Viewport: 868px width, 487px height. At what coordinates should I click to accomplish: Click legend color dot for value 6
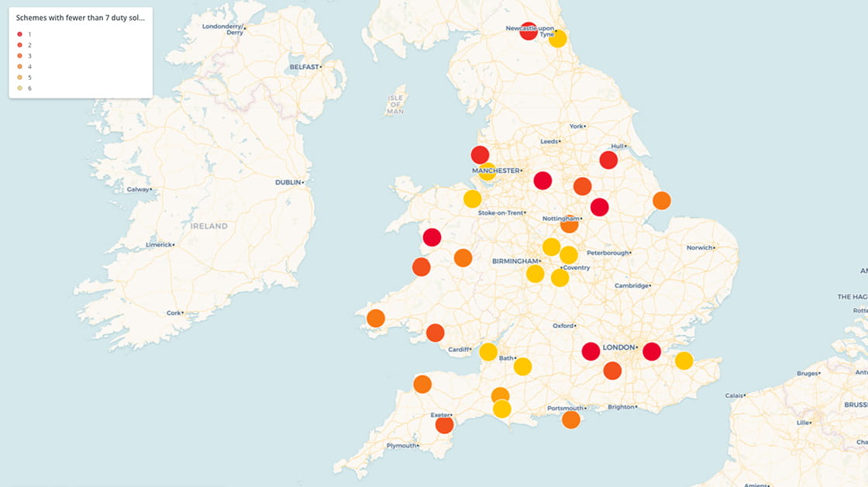point(19,88)
